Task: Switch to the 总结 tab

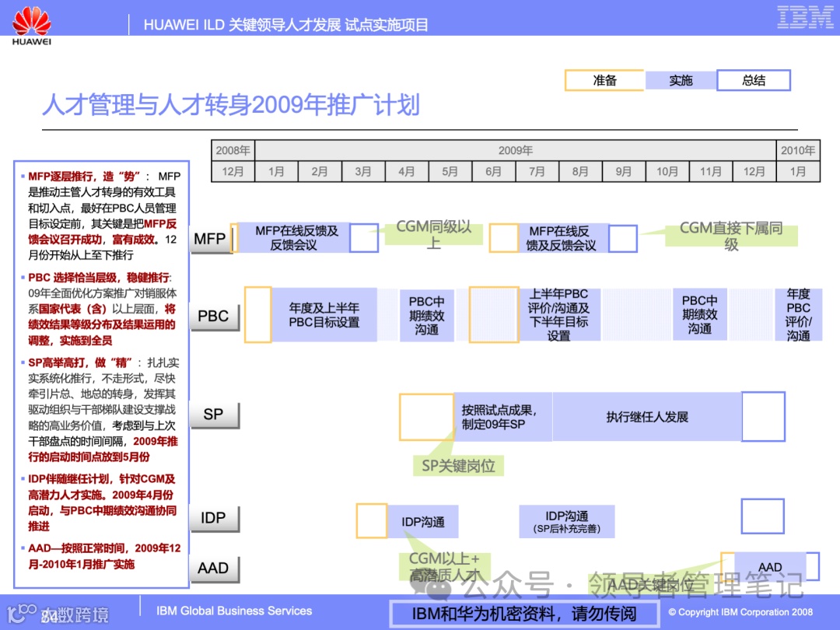Action: coord(753,80)
